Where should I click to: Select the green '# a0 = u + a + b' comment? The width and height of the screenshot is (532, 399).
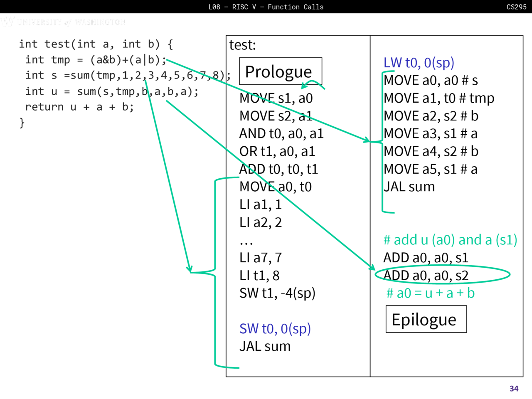(x=430, y=293)
